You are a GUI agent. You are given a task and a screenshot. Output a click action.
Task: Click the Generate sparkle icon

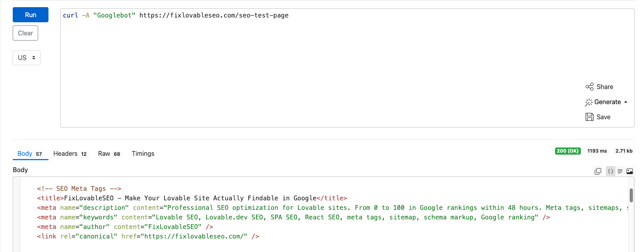click(x=589, y=102)
